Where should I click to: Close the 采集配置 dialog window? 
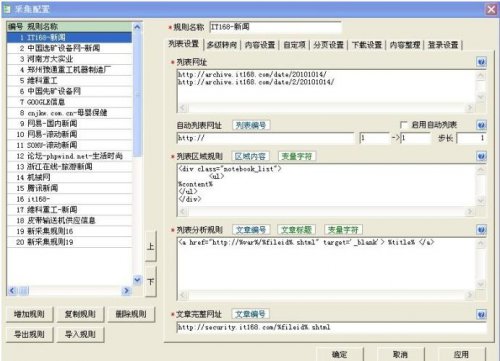pyautogui.click(x=491, y=9)
